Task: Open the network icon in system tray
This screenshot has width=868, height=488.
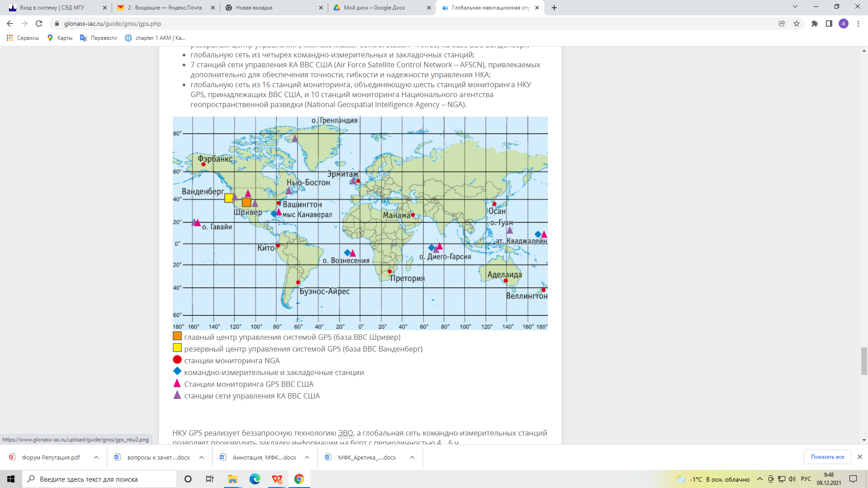Action: click(x=782, y=479)
